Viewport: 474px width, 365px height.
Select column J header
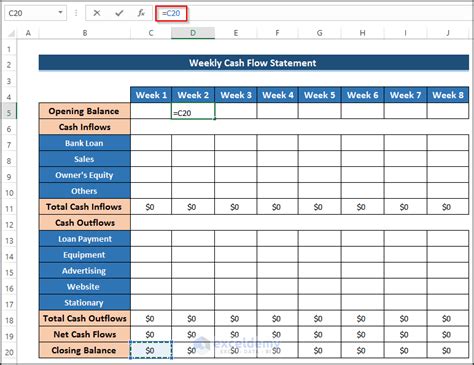click(x=448, y=33)
